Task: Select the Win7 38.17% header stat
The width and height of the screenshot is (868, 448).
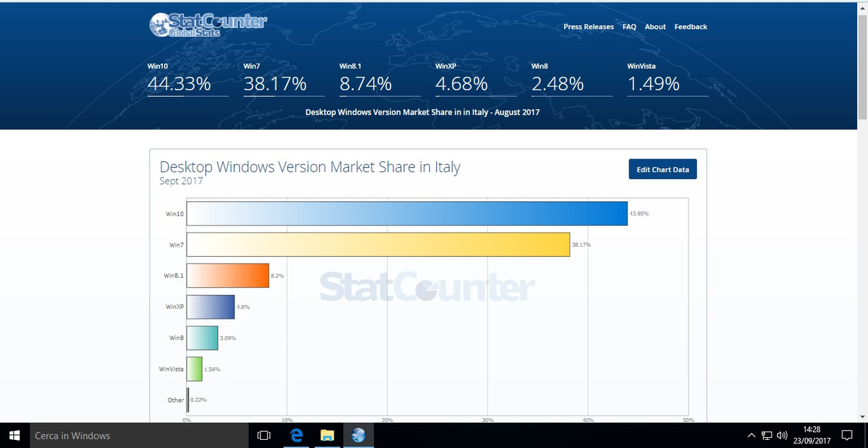Action: point(284,79)
